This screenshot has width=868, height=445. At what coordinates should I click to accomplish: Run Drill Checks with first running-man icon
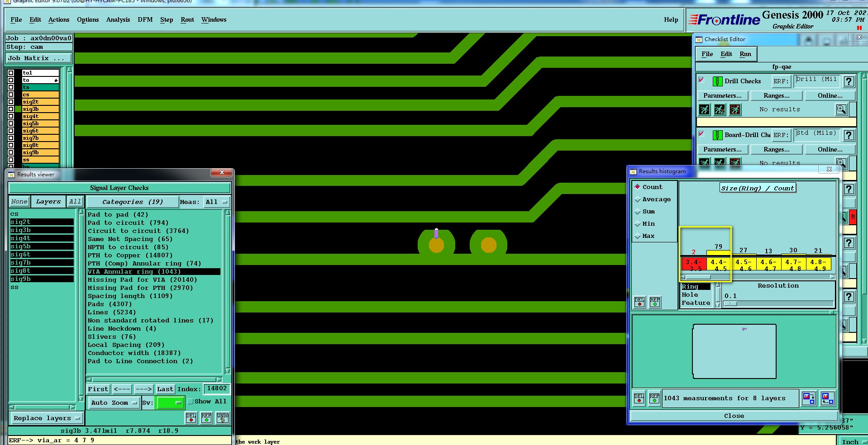(704, 109)
